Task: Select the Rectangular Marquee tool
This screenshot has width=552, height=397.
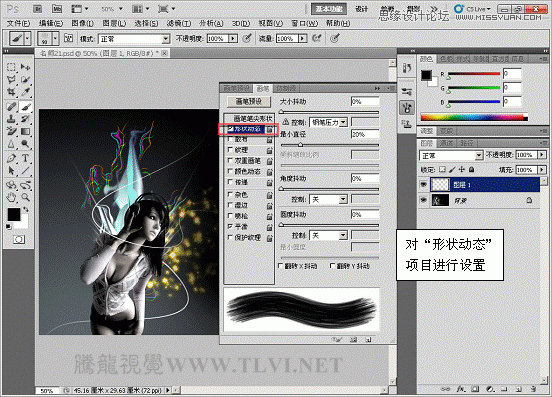Action: [11, 67]
